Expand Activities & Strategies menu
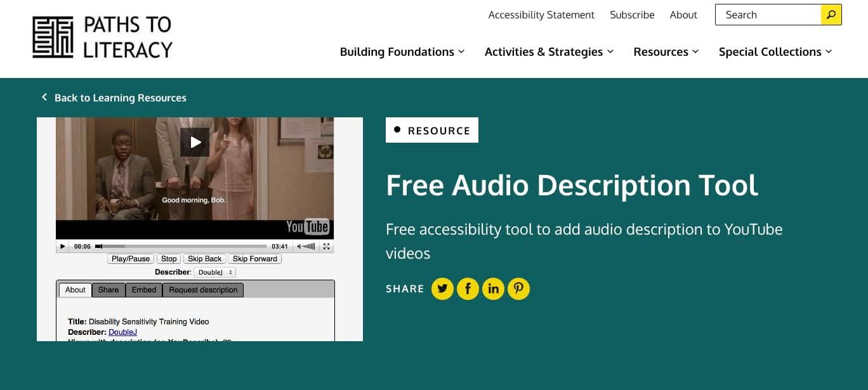The height and width of the screenshot is (390, 868). click(549, 52)
